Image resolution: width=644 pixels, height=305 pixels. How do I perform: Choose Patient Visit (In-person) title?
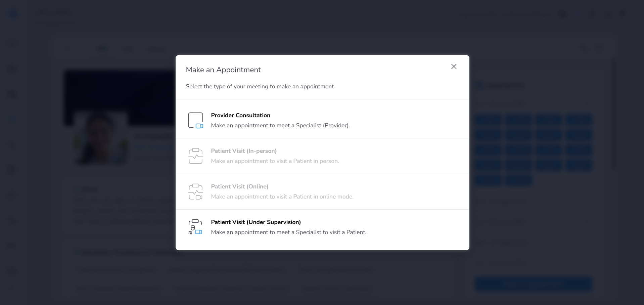coord(244,151)
